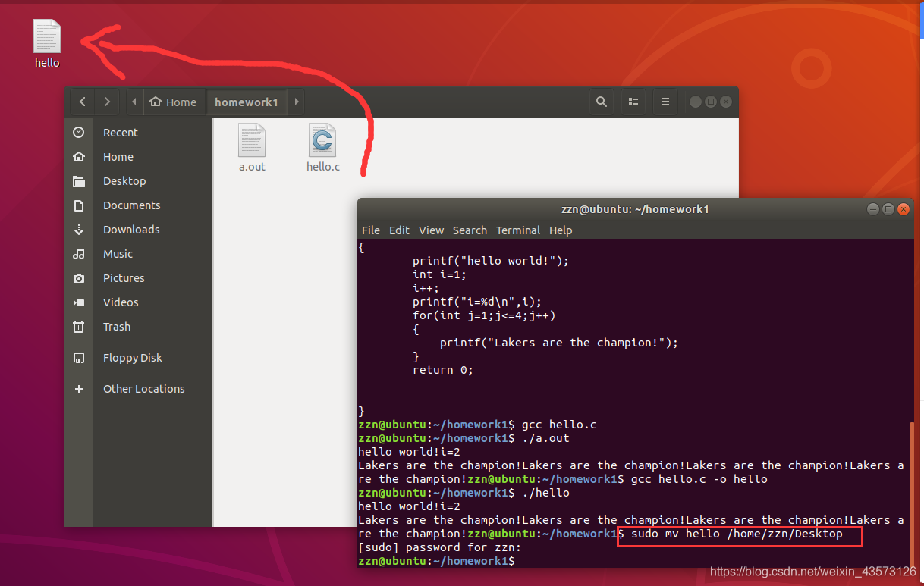Open the terminal View menu

[x=431, y=230]
